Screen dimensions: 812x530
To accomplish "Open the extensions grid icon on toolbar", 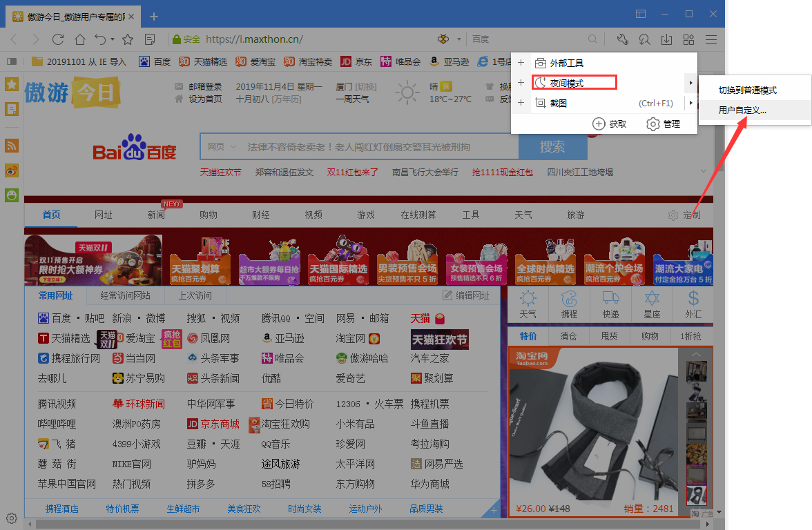I will (688, 39).
